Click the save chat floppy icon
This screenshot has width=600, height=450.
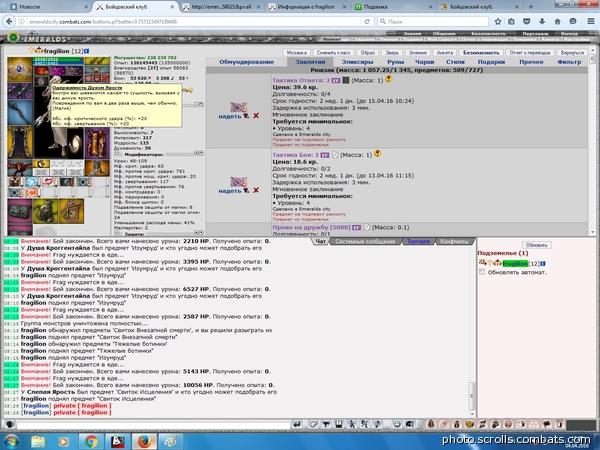(339, 424)
